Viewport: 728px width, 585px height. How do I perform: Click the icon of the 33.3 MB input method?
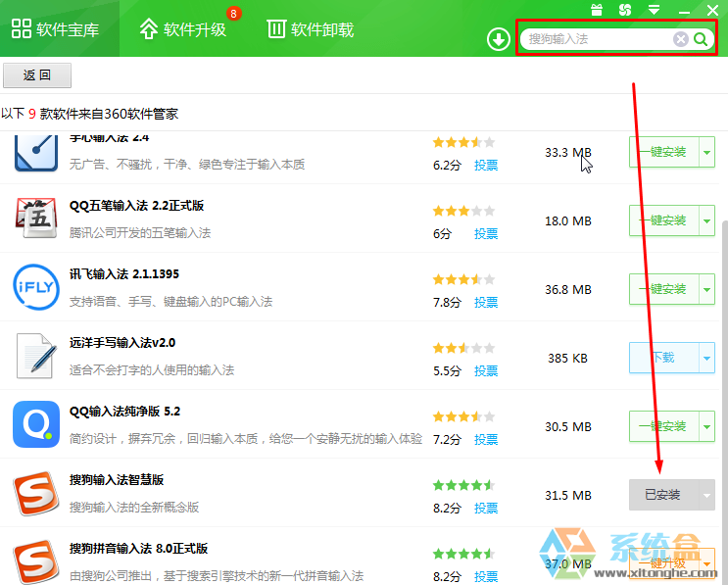(x=36, y=153)
